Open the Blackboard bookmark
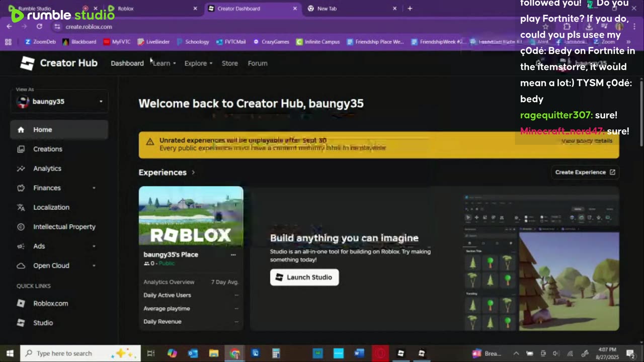The width and height of the screenshot is (644, 362). (x=79, y=42)
